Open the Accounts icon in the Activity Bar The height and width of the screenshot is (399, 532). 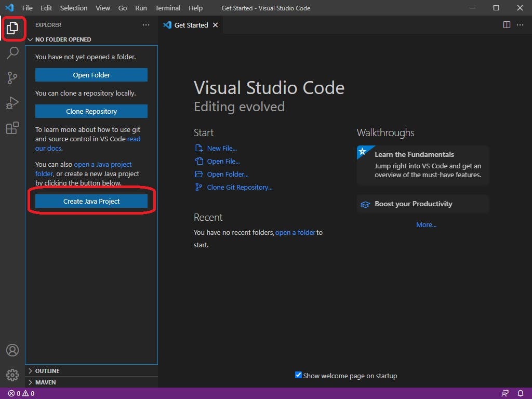point(13,350)
